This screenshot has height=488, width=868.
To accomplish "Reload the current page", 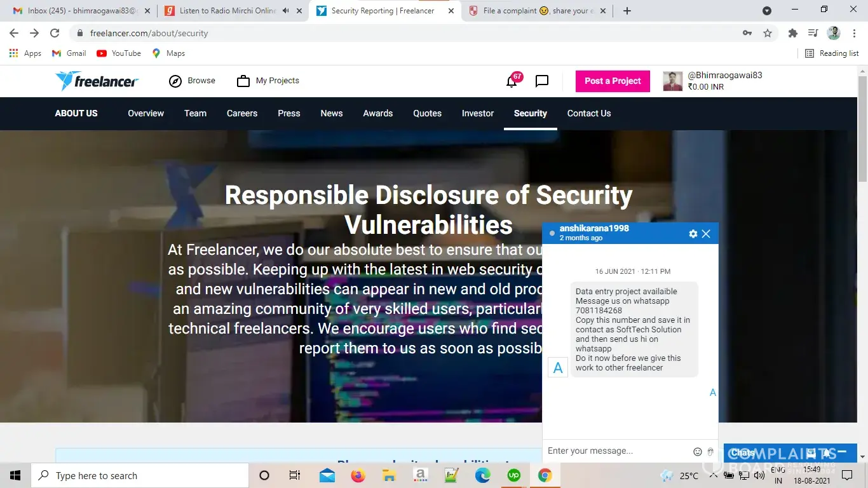I will tap(55, 33).
